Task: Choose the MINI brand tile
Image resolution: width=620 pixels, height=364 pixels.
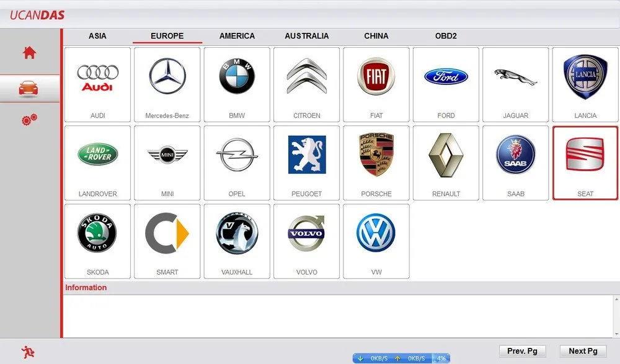Action: 167,163
